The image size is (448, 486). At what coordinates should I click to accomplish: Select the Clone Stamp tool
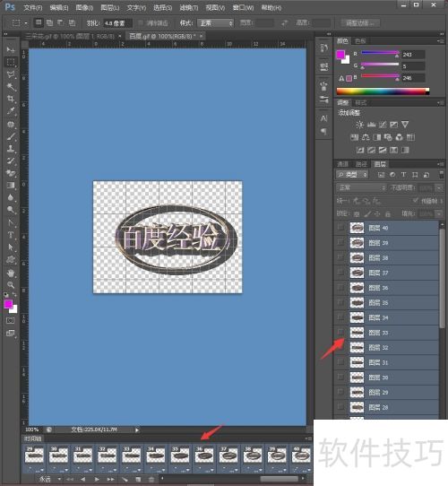click(11, 149)
